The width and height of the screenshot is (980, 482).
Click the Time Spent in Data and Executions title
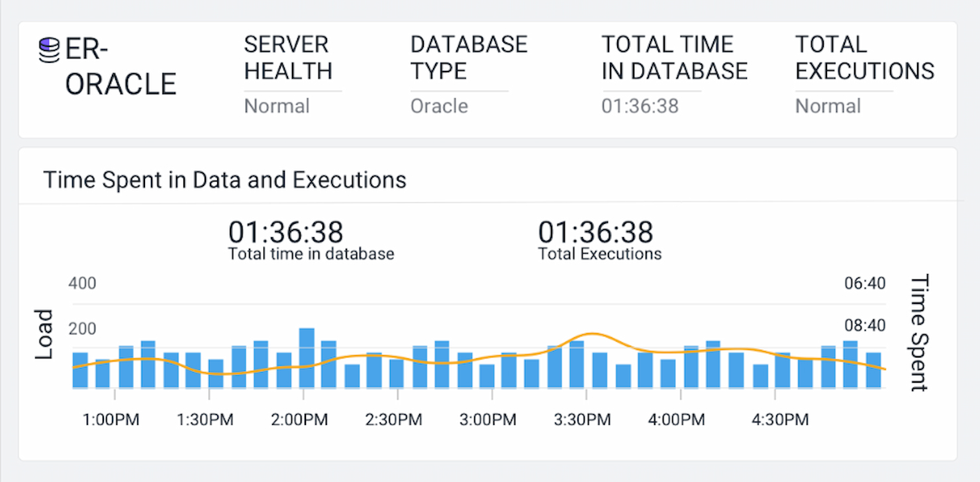225,179
